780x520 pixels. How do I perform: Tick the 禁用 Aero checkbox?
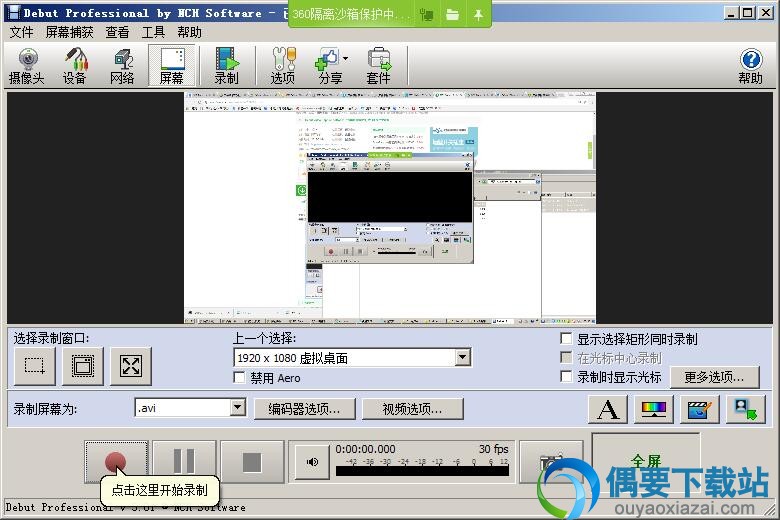[x=239, y=378]
